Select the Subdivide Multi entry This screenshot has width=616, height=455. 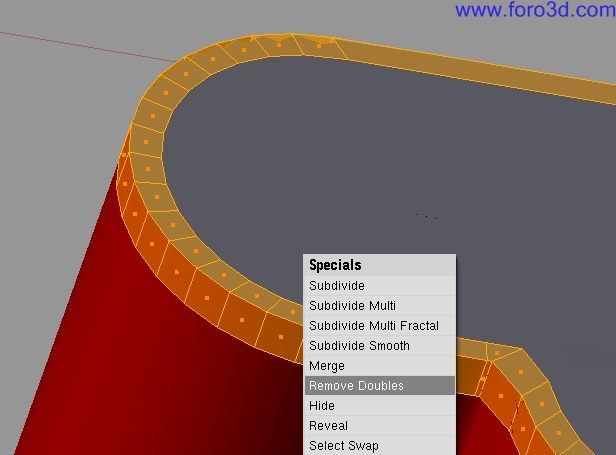tap(380, 306)
